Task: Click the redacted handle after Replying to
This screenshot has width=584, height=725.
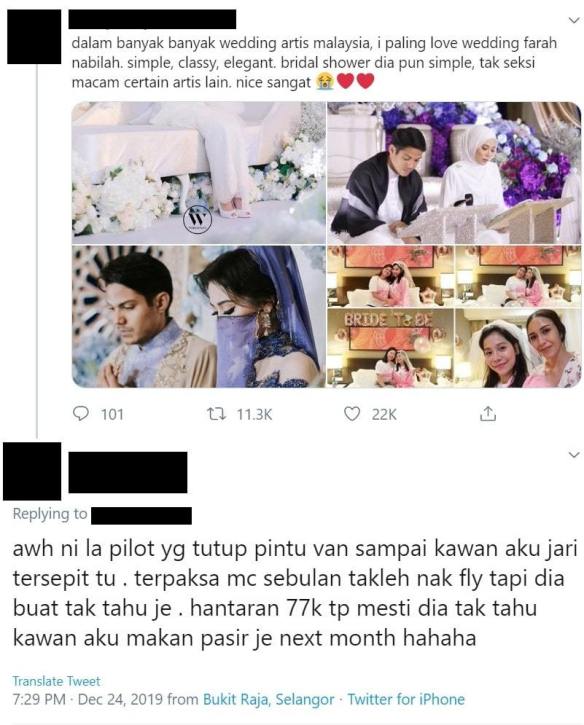Action: [141, 516]
